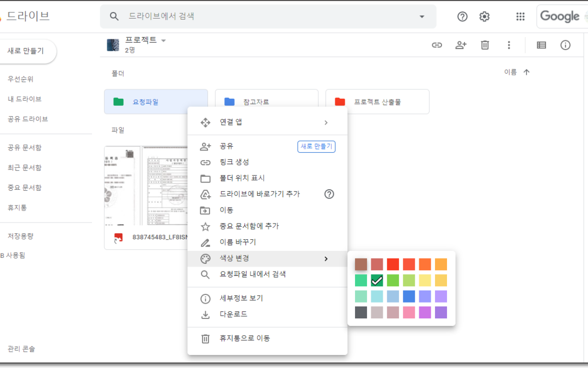
Task: Expand the 색상 변경 submenu chevron
Action: pos(326,259)
